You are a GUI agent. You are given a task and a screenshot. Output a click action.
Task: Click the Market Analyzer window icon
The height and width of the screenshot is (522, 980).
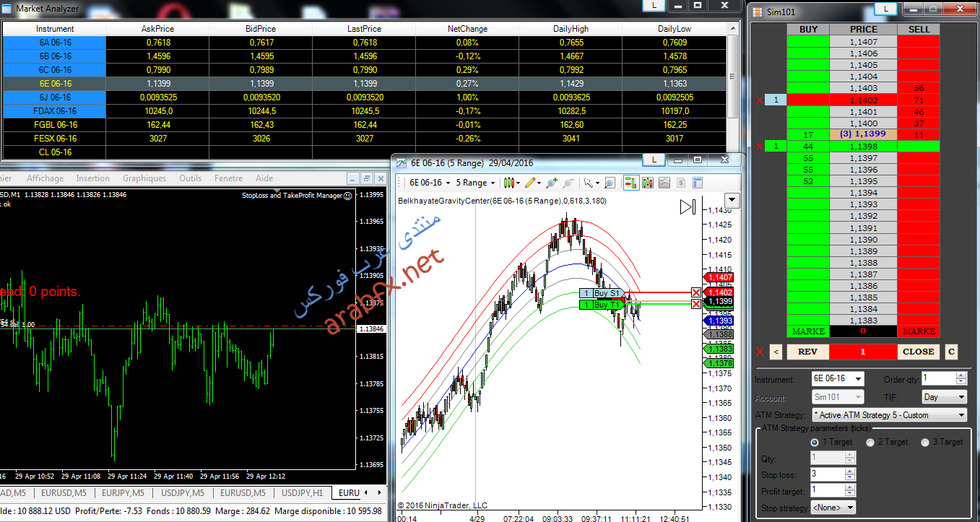(x=7, y=9)
